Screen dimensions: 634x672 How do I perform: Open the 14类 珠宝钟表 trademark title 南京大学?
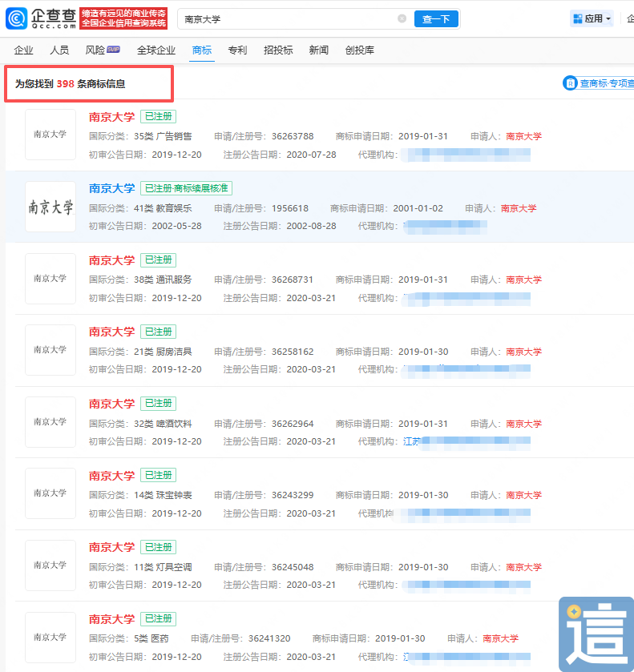[x=111, y=476]
